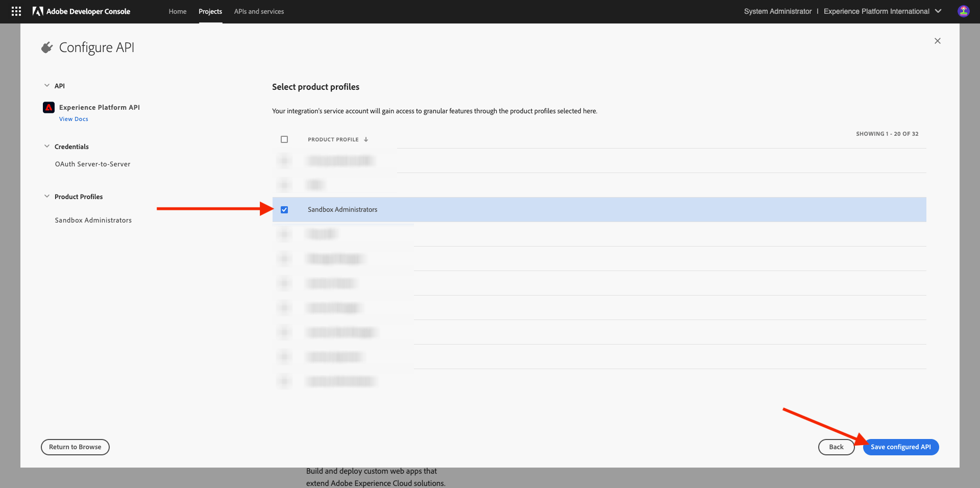Click the Adobe Developer Console logo
Viewport: 980px width, 488px height.
click(82, 11)
